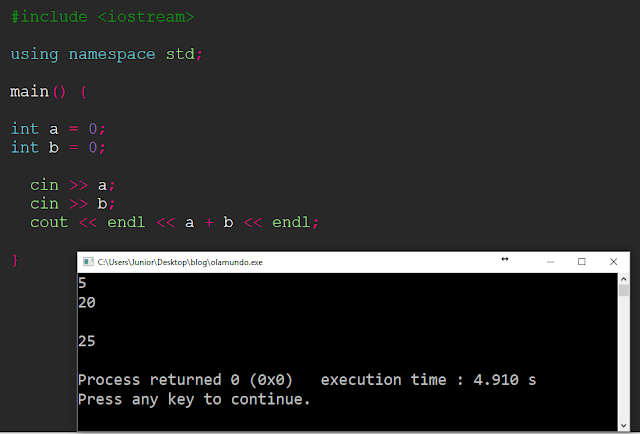Click the console vertical scrollbar thumb
640x434 pixels.
click(x=623, y=290)
